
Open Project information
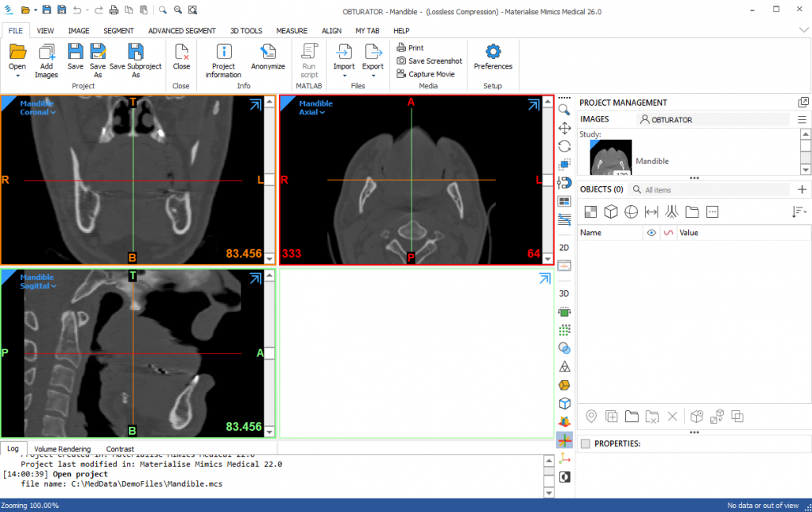point(223,60)
